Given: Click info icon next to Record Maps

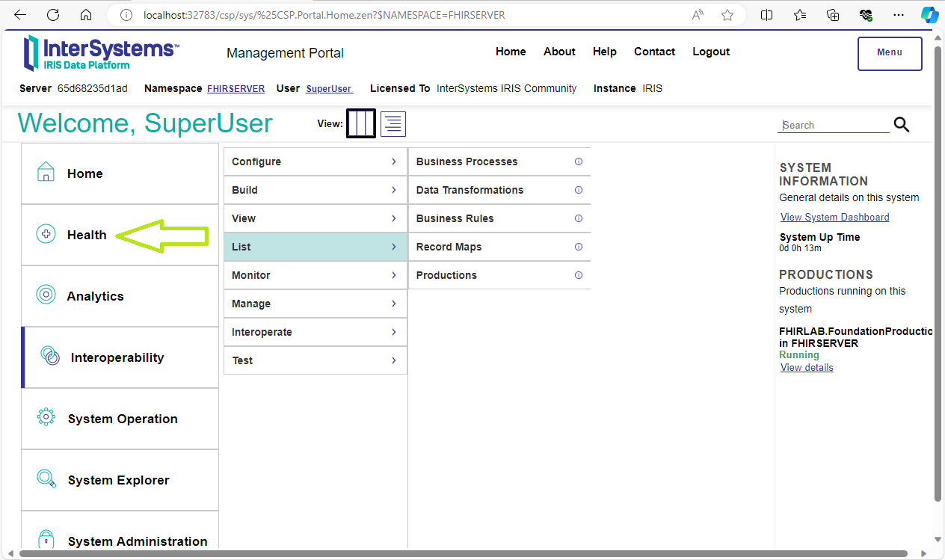Looking at the screenshot, I should coord(578,247).
